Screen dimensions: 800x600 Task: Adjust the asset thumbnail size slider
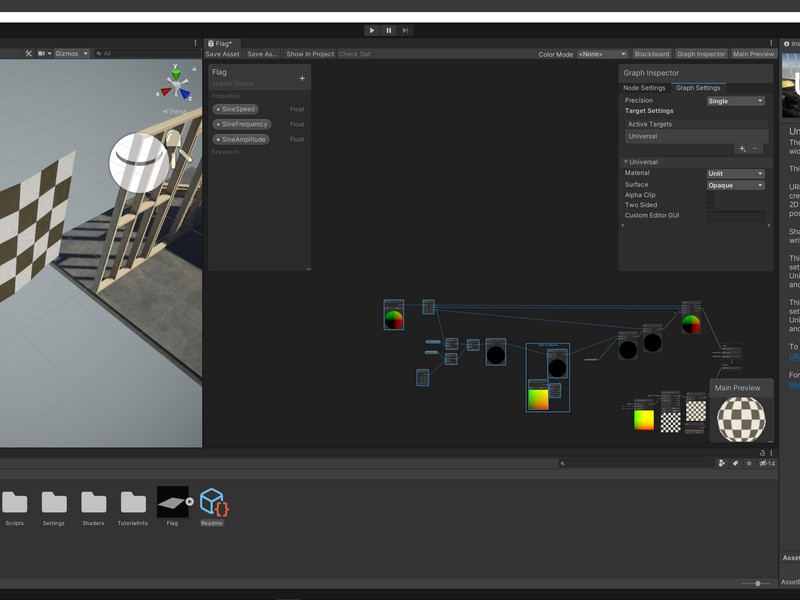coord(758,583)
